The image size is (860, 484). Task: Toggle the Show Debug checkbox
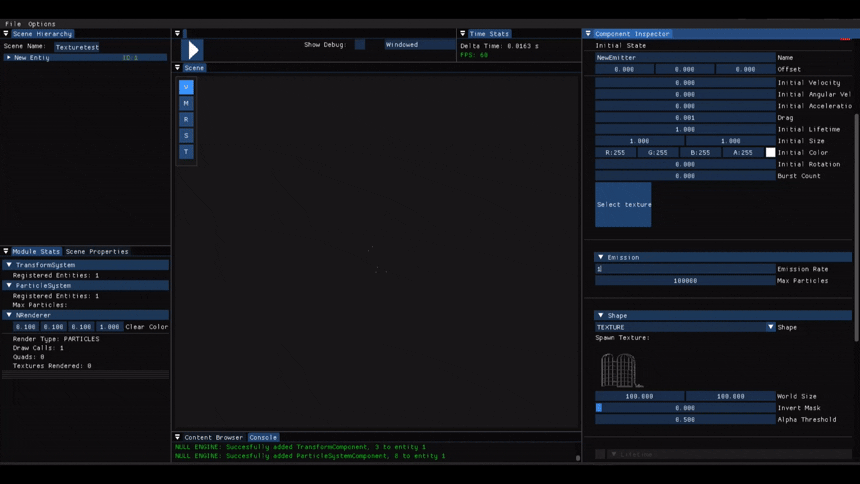pos(360,44)
